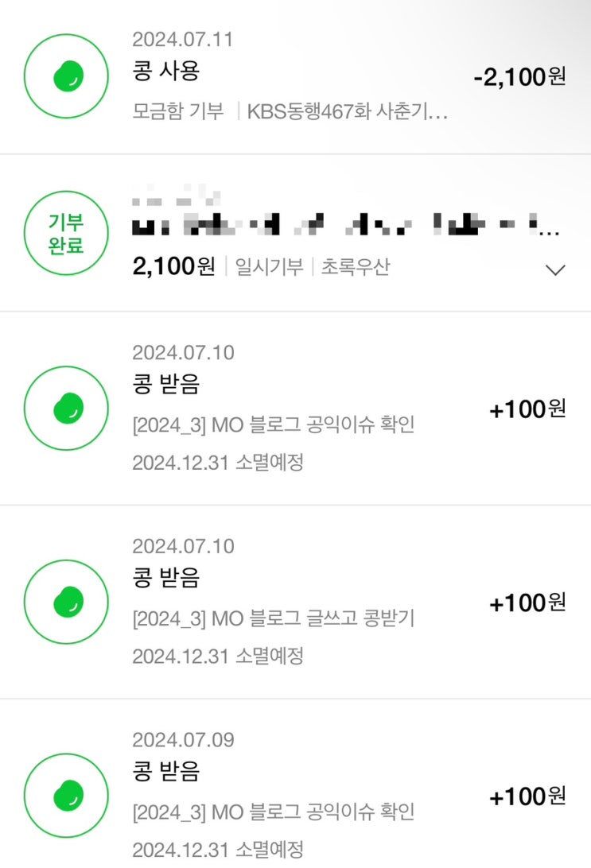Click the bean icon beside 콩 사용

point(65,76)
